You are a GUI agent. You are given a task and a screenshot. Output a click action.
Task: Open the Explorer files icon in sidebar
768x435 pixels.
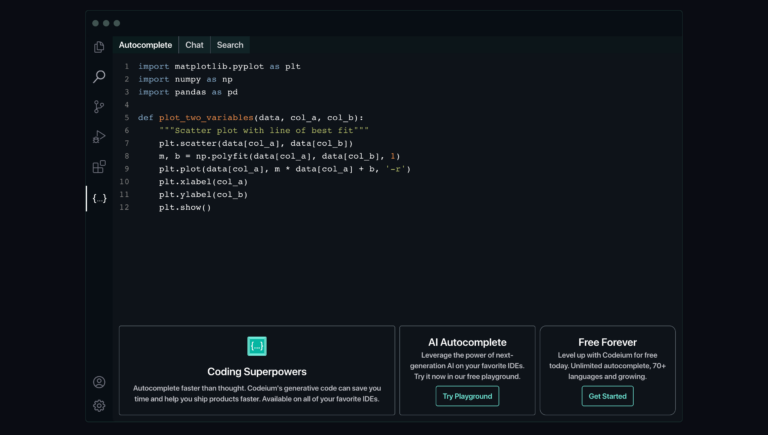(99, 47)
